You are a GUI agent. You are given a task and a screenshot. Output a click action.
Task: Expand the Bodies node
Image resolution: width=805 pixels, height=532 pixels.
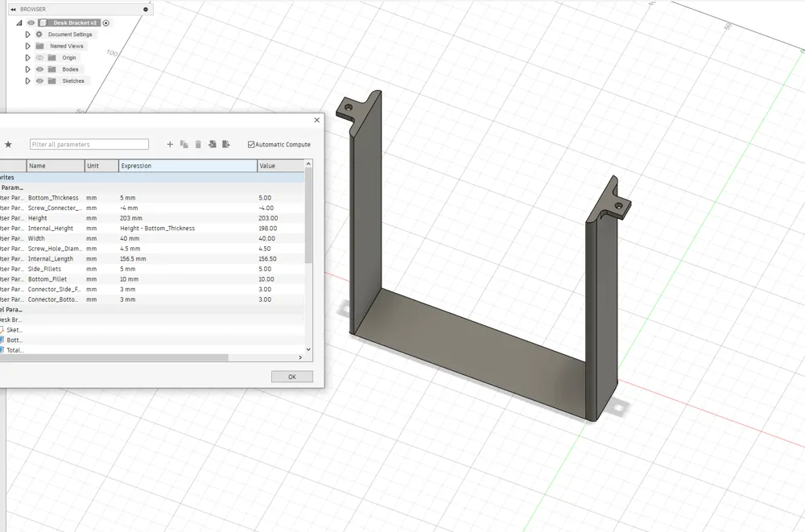pos(27,68)
